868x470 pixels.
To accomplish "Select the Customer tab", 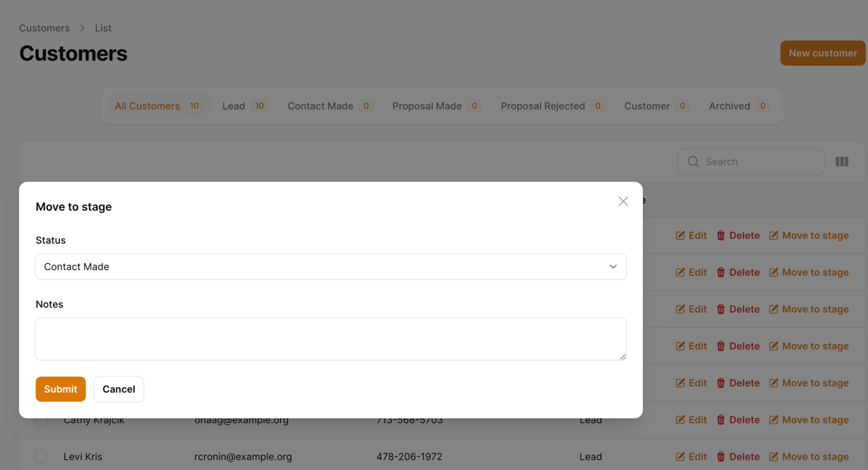I will click(x=656, y=106).
